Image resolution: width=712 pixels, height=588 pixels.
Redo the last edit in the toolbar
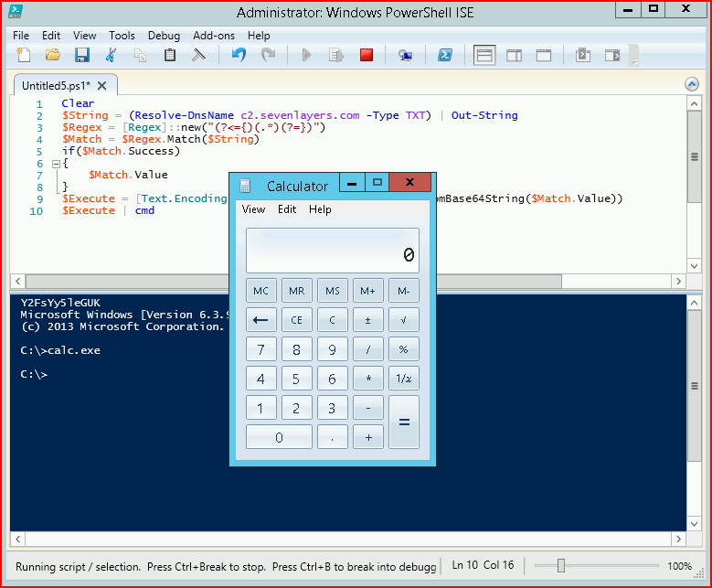tap(269, 55)
